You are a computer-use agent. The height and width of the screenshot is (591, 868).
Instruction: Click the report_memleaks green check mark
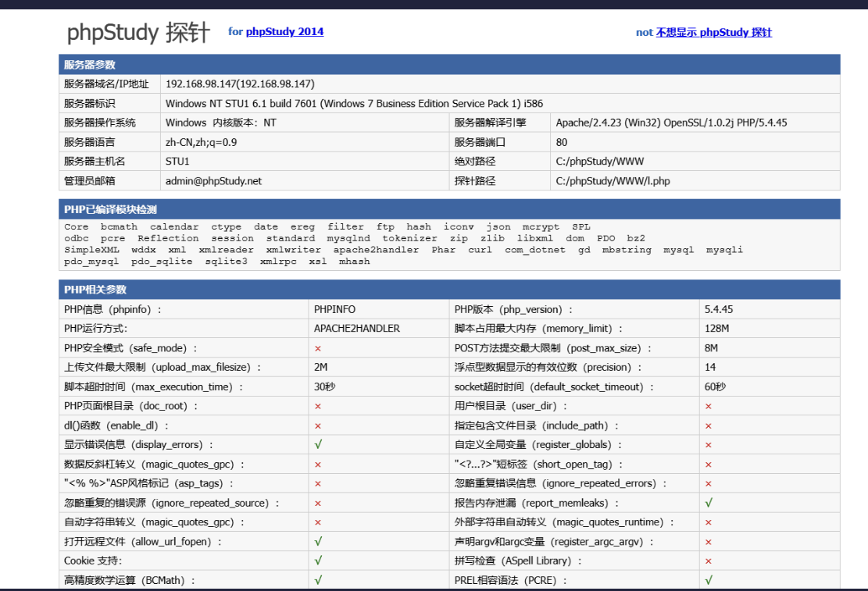[x=709, y=503]
